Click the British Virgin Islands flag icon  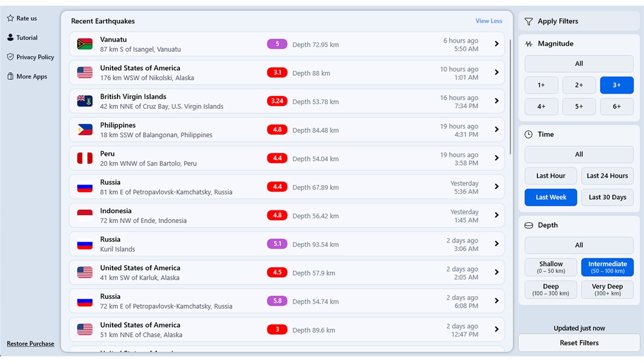[x=85, y=101]
